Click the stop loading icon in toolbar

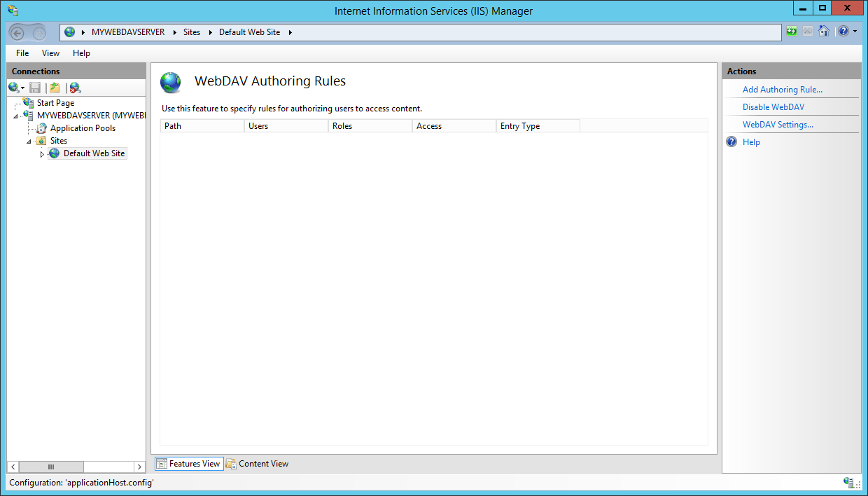(807, 32)
